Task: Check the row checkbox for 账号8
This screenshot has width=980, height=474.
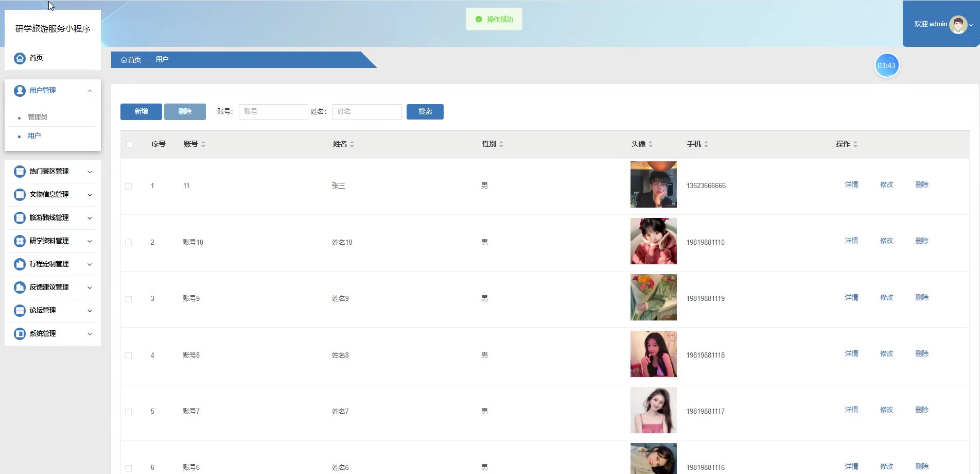Action: coord(129,355)
